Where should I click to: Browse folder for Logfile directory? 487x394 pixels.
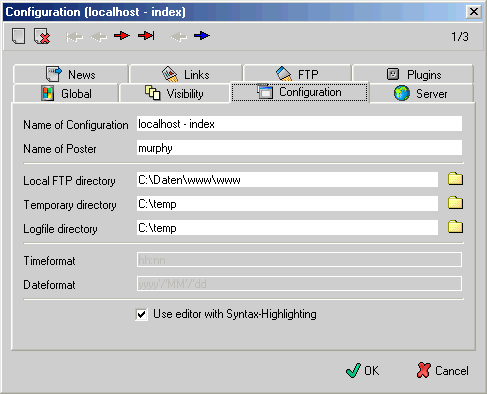click(455, 227)
